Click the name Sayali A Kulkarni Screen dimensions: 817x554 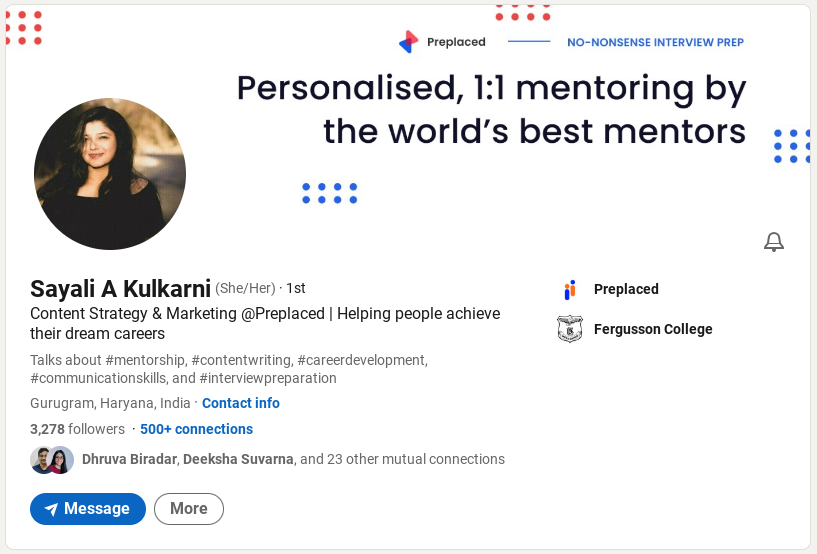coord(120,289)
